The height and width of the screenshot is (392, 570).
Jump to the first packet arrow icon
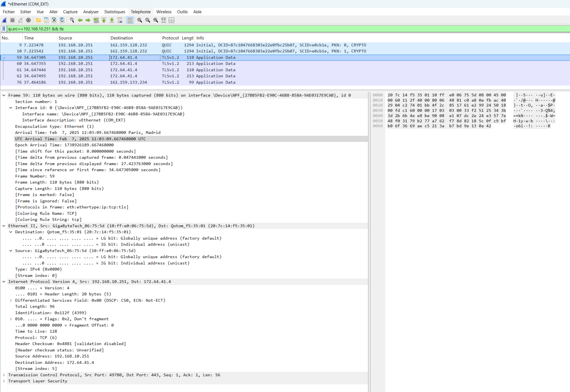[x=104, y=20]
